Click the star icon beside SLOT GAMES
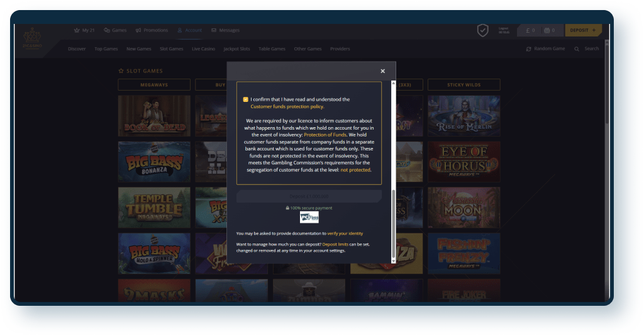The image size is (644, 336). click(121, 70)
